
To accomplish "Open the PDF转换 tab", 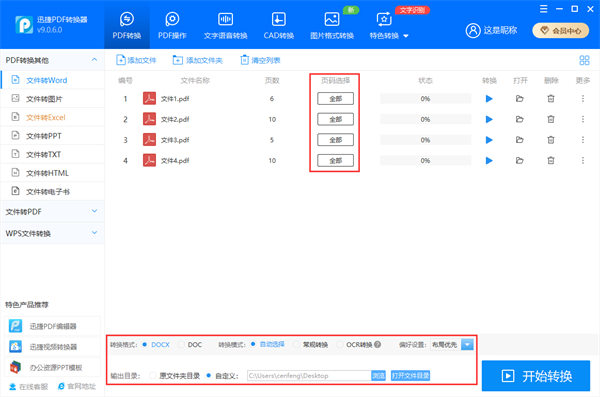I will pos(127,25).
